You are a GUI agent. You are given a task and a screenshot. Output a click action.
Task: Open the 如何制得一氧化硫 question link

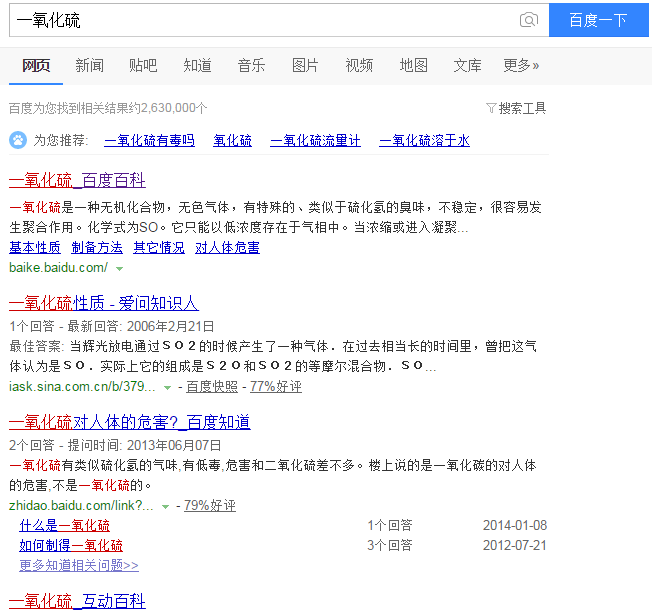point(71,545)
